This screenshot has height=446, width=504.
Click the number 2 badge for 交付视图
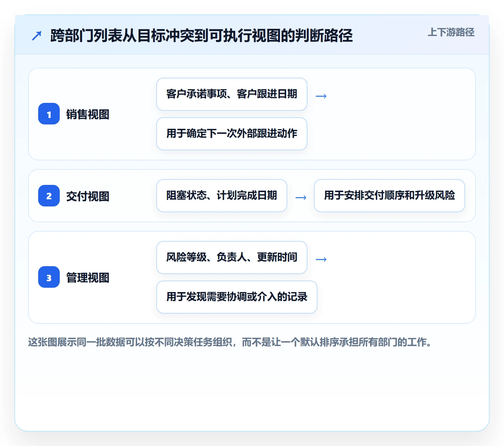[49, 196]
